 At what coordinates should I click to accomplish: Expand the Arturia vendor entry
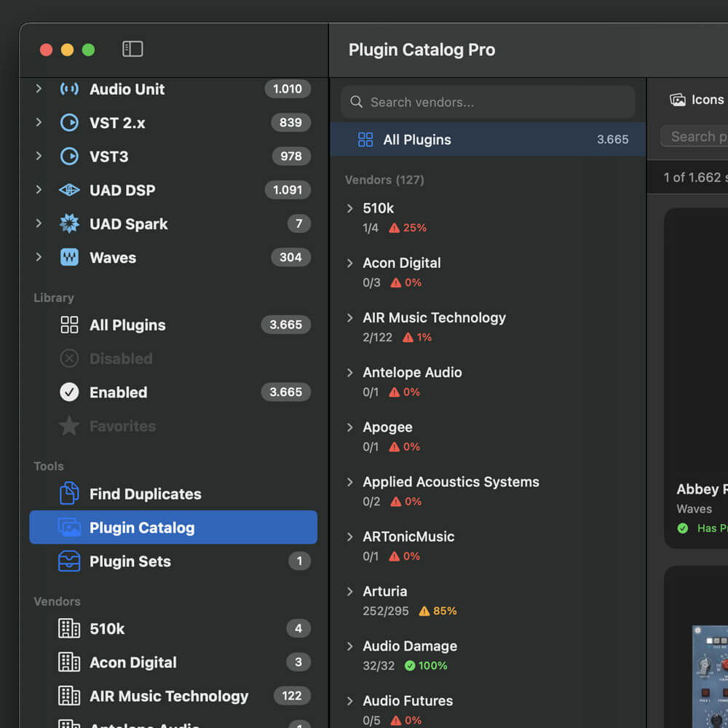tap(350, 591)
